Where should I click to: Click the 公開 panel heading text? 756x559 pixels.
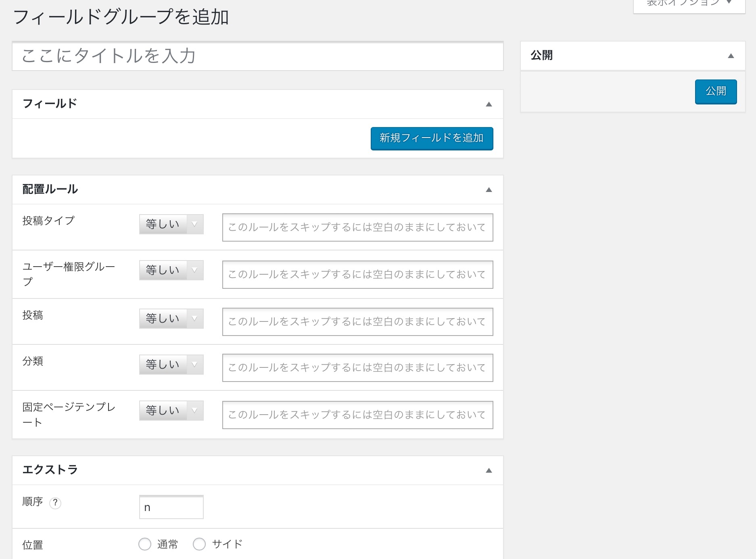pyautogui.click(x=542, y=55)
